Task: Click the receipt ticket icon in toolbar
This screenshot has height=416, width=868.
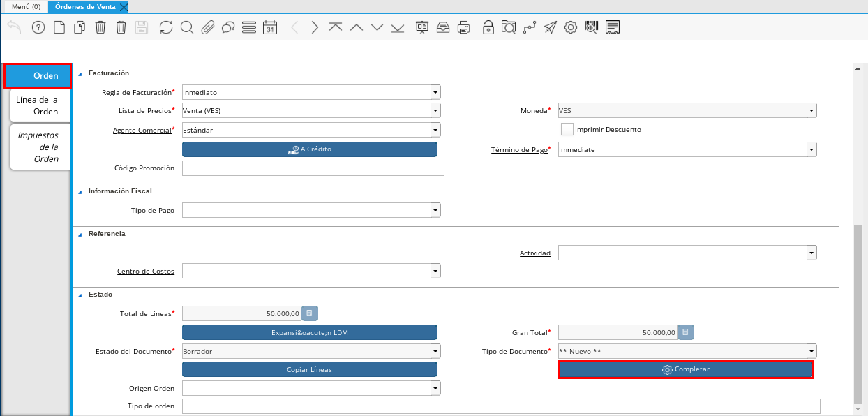Action: (x=613, y=27)
